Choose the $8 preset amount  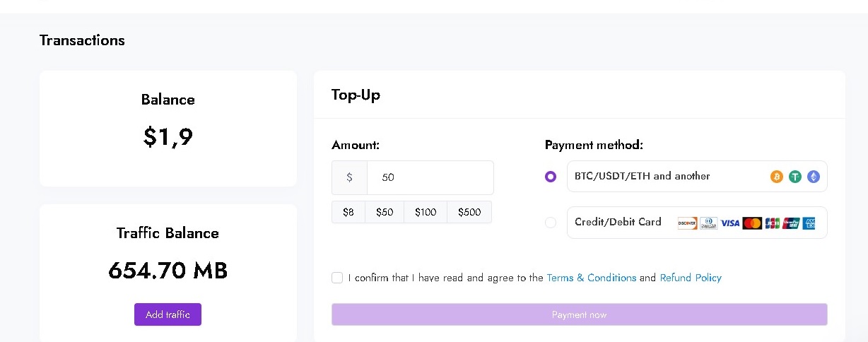[x=348, y=212]
